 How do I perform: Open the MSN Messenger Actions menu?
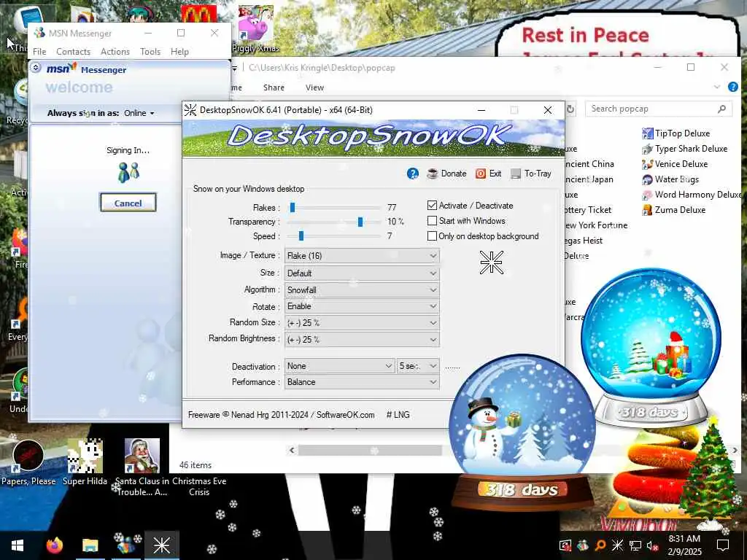click(115, 52)
